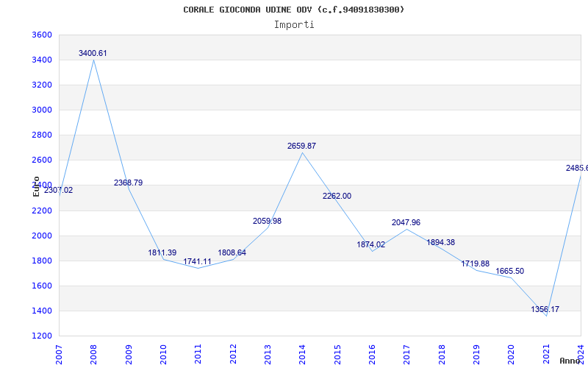The width and height of the screenshot is (588, 368).
Task: Click the 1719.88 data label
Action: click(475, 264)
